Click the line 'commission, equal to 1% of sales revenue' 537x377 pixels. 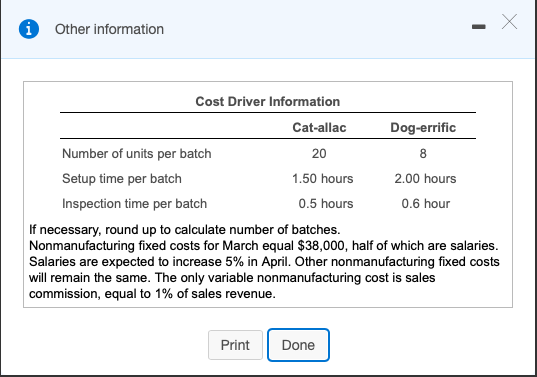[x=152, y=294]
